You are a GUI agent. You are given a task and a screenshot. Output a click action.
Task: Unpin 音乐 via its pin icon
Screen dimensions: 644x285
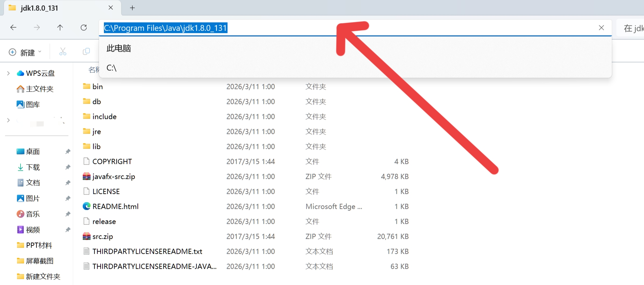tap(68, 214)
